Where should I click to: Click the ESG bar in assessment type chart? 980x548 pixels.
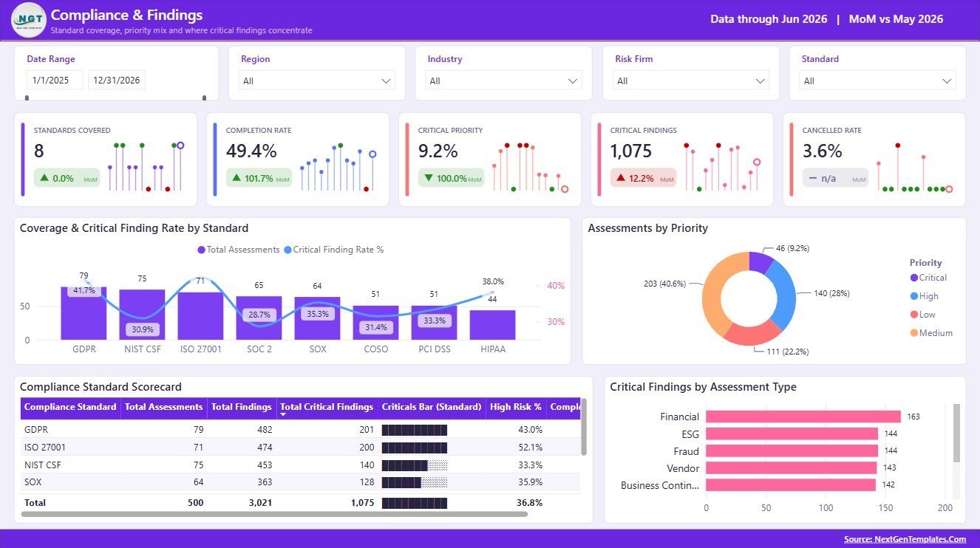(x=792, y=434)
